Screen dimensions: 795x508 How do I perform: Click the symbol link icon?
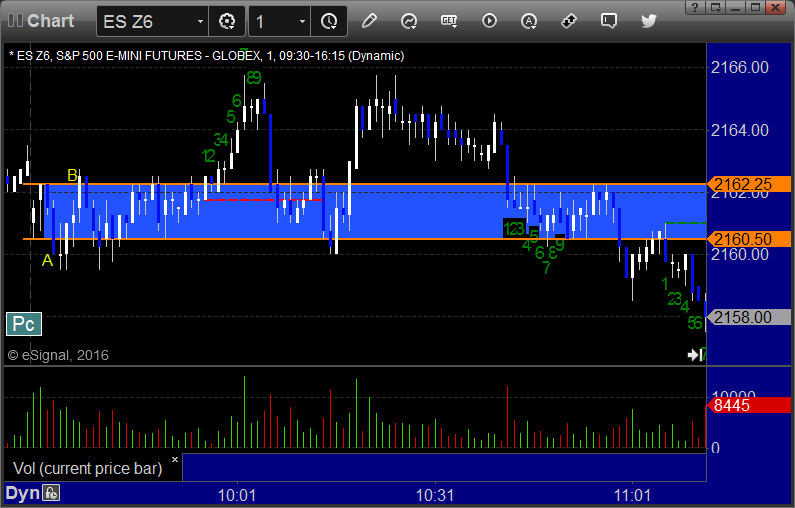(x=569, y=21)
